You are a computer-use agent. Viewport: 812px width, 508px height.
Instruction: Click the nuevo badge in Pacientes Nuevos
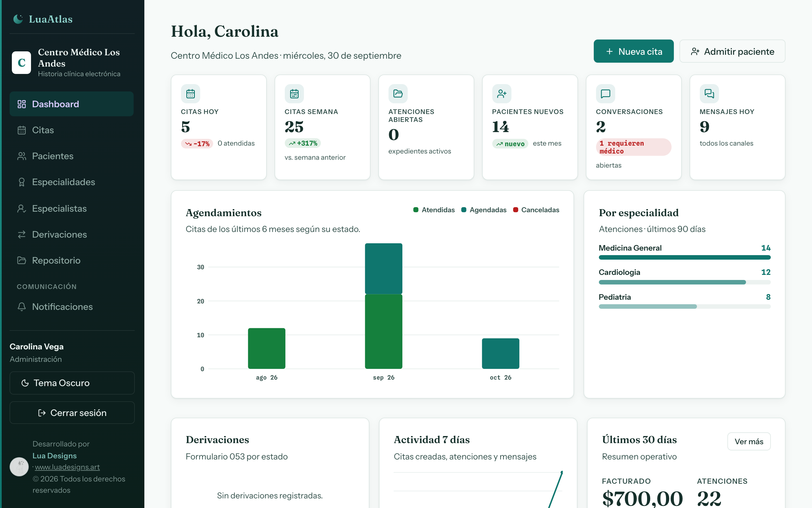tap(510, 144)
